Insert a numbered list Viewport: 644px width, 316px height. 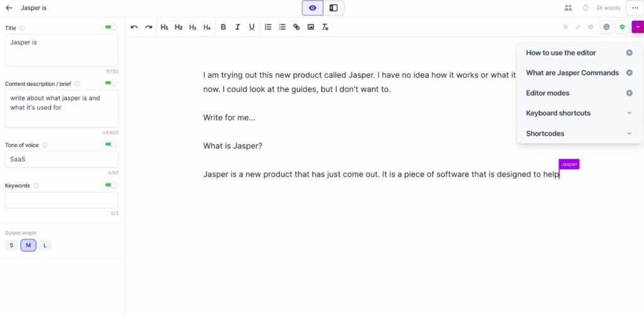[268, 27]
